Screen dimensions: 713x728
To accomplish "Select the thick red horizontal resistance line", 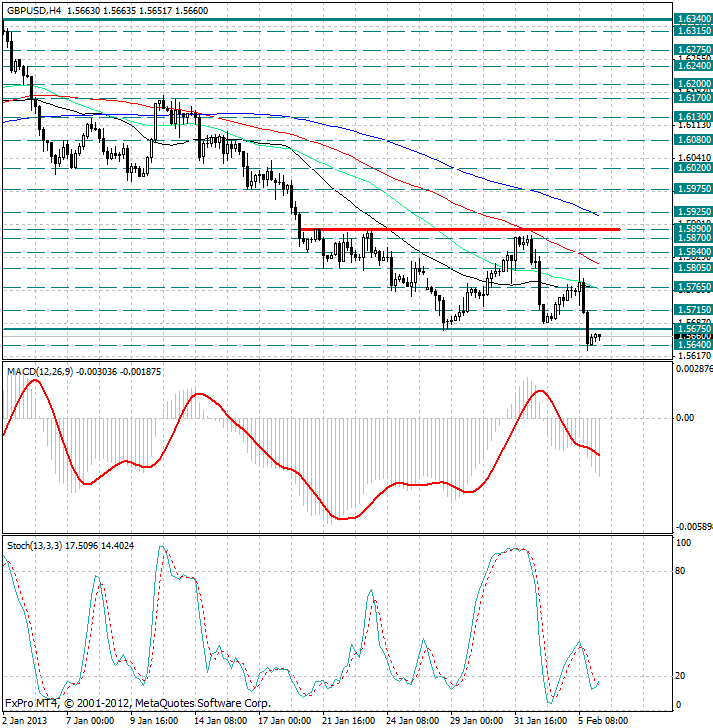I will tap(460, 230).
